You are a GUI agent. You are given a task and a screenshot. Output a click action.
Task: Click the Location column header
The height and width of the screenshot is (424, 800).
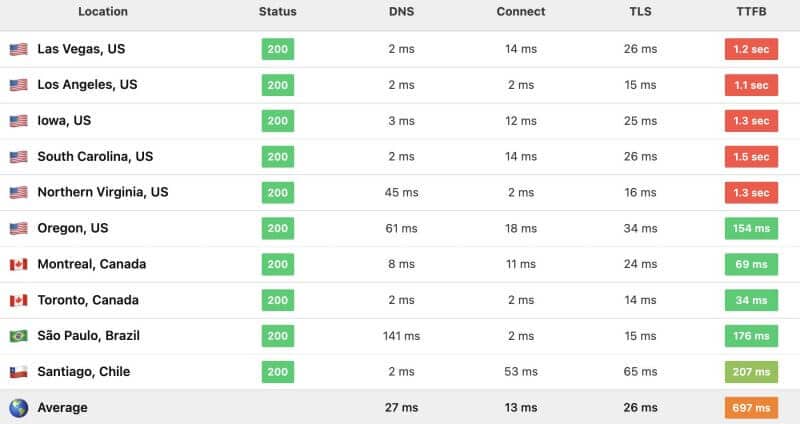[x=103, y=11]
